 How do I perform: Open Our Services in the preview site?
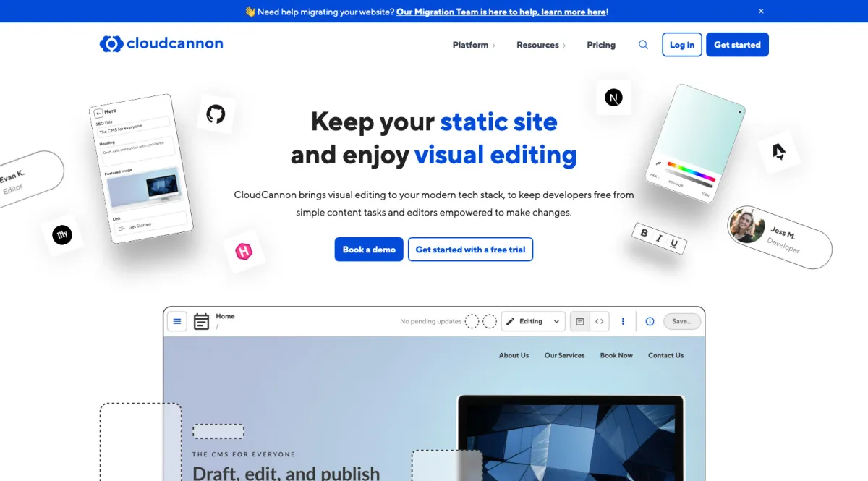click(x=564, y=355)
